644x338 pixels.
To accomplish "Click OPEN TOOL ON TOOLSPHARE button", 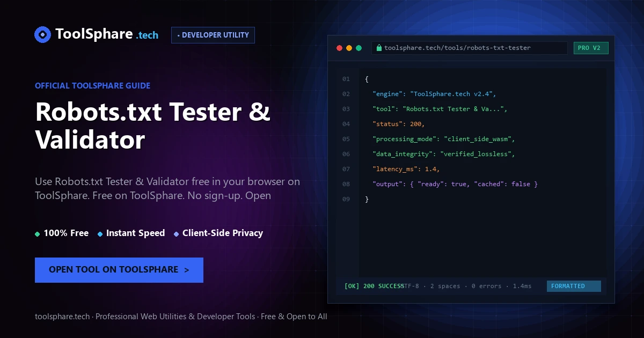I will (x=119, y=270).
